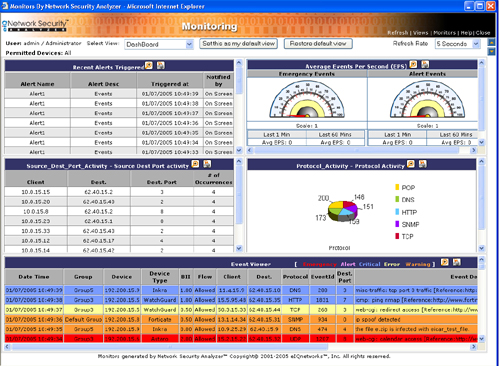Click scroll-down arrow of Source Dest Port panel
This screenshot has width=500, height=366.
click(x=239, y=248)
